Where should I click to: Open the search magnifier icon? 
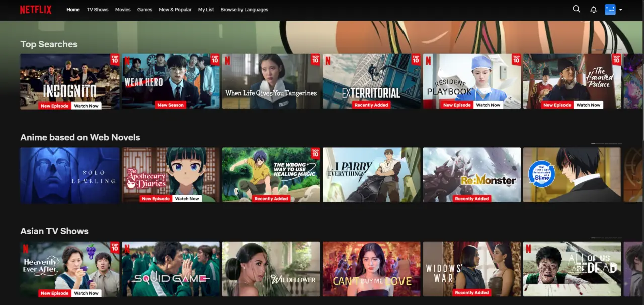point(577,9)
